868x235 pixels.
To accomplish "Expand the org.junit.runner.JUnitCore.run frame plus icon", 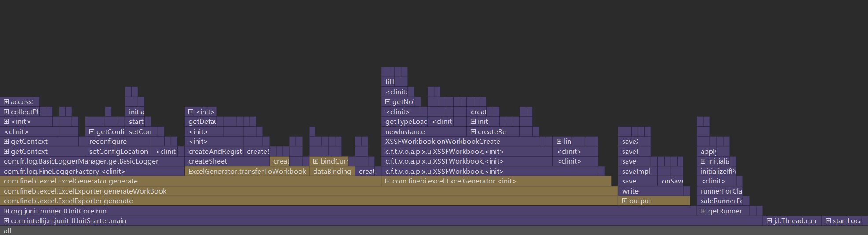I will tap(6, 211).
